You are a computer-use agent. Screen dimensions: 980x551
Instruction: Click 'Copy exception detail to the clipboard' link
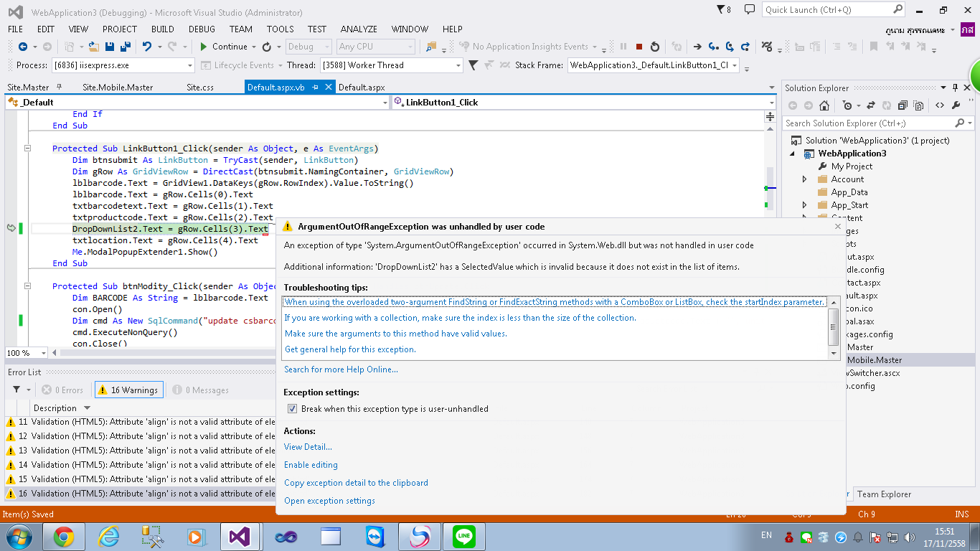(x=356, y=483)
